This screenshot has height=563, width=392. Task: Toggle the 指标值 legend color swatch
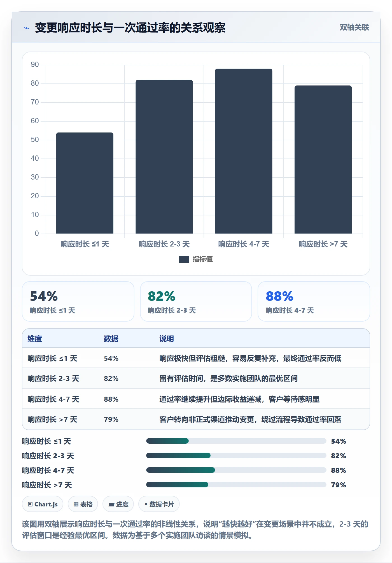pyautogui.click(x=184, y=259)
